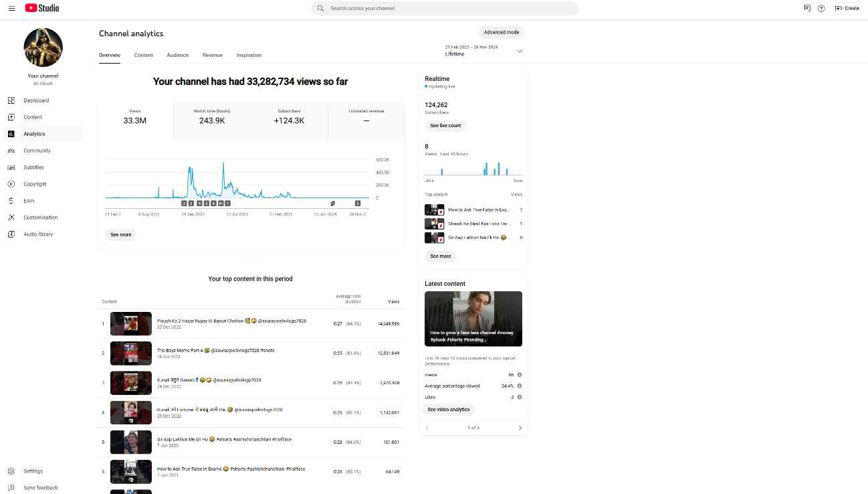Click the "5" video marker on chart
Screen dimensions: 868x494
tap(198, 203)
